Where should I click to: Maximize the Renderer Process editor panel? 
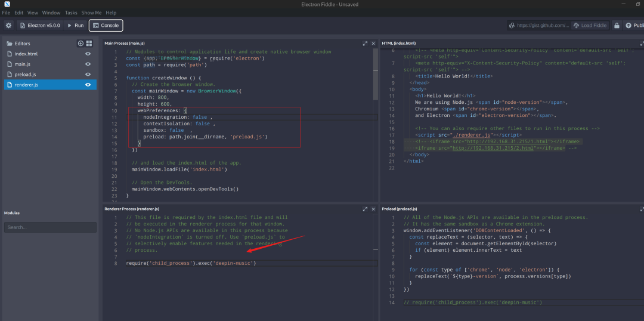[x=365, y=209]
